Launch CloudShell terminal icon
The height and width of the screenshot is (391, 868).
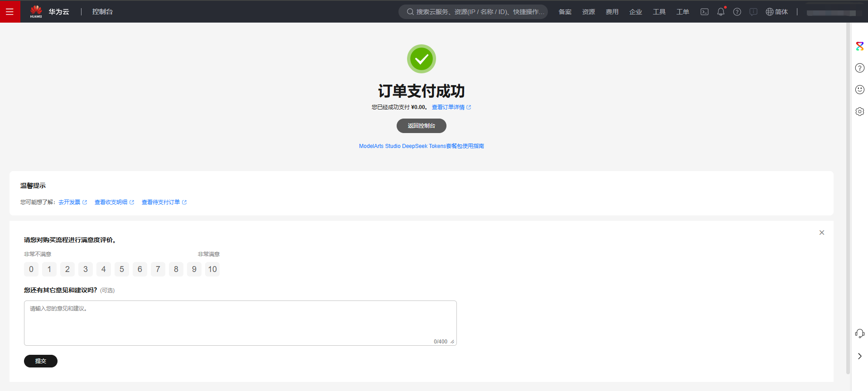pyautogui.click(x=705, y=12)
